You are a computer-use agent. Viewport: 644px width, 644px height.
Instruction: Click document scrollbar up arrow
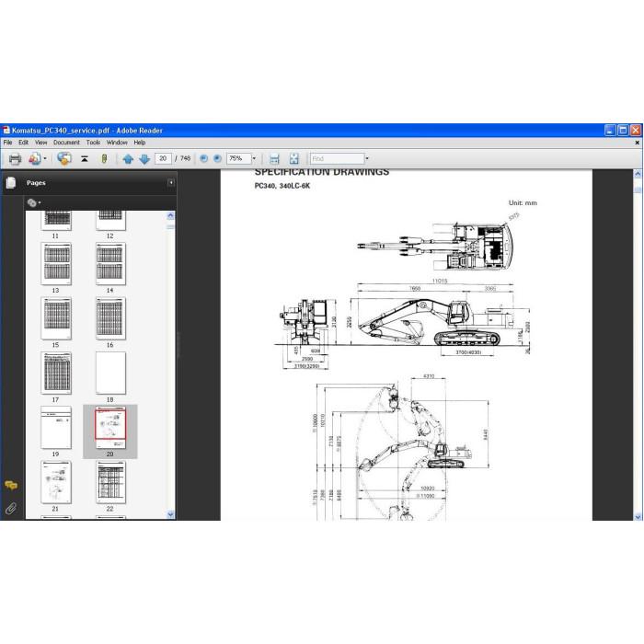pos(638,174)
